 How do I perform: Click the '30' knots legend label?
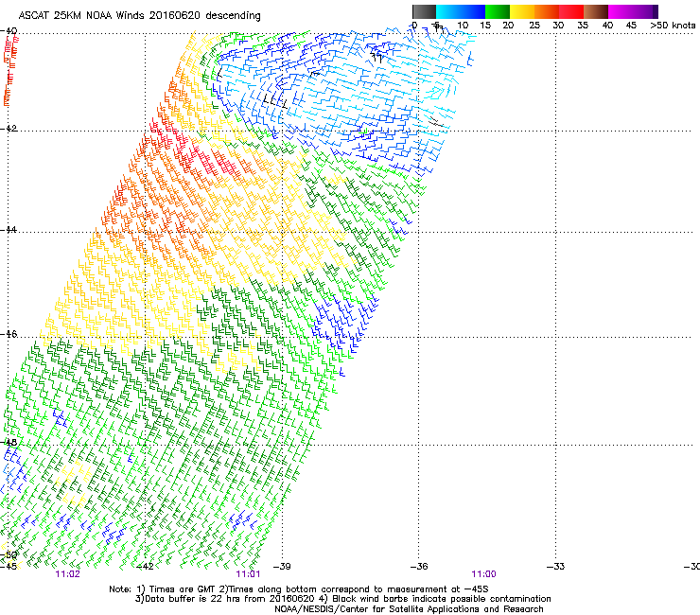point(558,26)
